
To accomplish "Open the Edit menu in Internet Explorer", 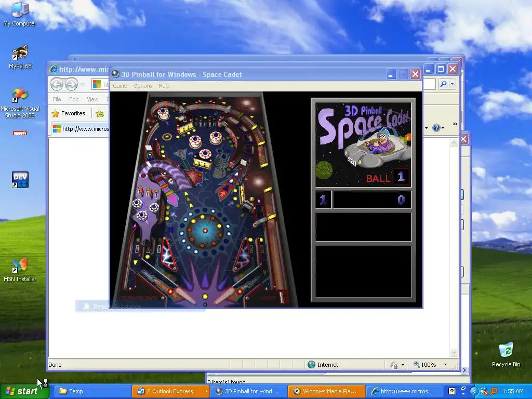I will pos(74,99).
